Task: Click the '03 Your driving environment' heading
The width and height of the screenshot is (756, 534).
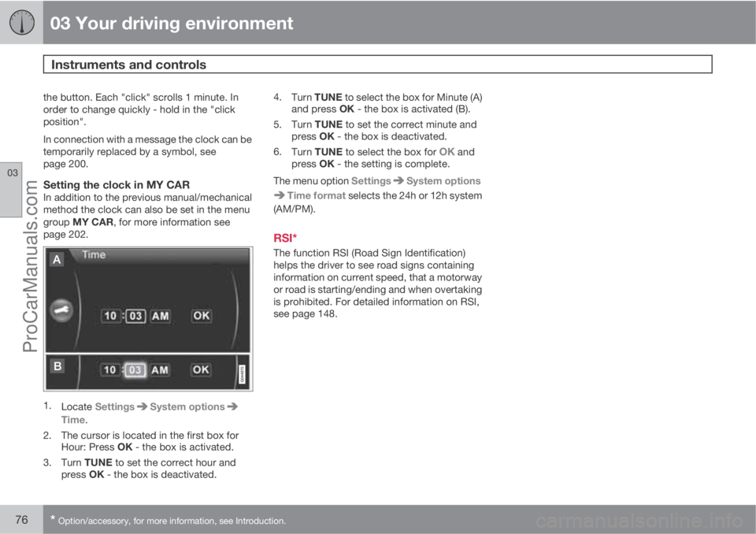Action: click(171, 23)
